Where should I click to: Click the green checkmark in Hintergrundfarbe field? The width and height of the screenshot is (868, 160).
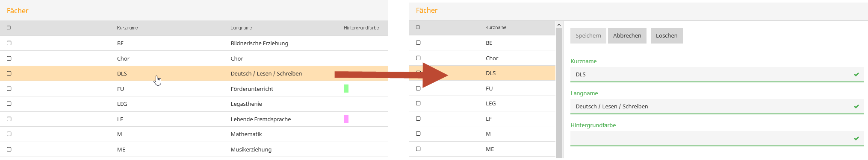pyautogui.click(x=856, y=139)
